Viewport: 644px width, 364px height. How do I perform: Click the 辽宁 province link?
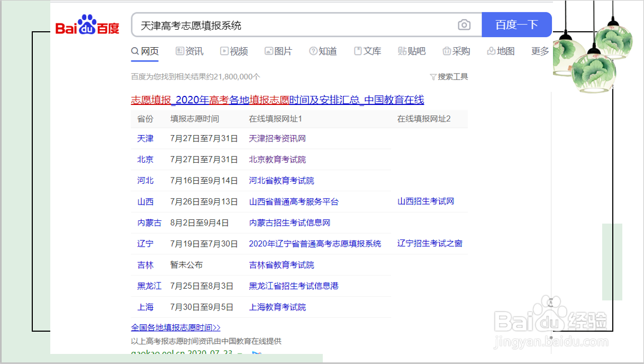(145, 244)
